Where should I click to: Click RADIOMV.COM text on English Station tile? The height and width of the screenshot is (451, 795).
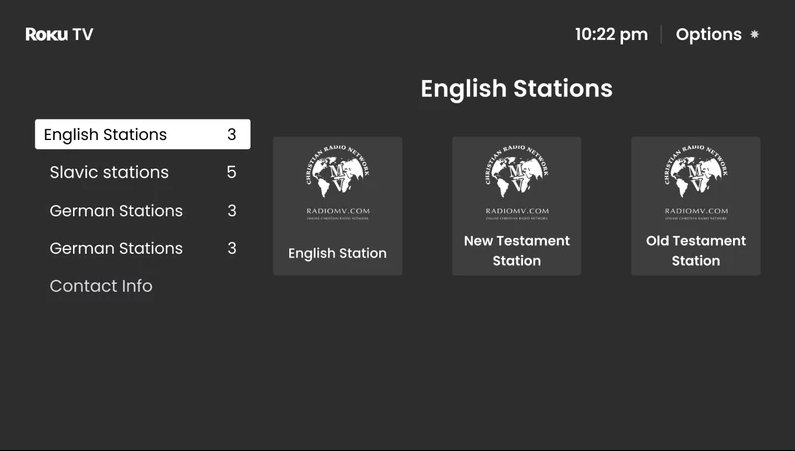(338, 211)
